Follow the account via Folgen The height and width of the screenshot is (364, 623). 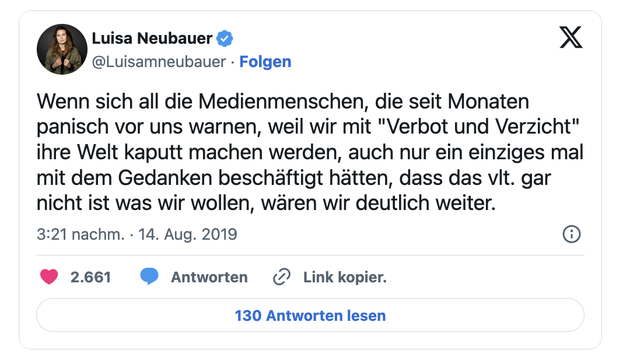pyautogui.click(x=265, y=62)
